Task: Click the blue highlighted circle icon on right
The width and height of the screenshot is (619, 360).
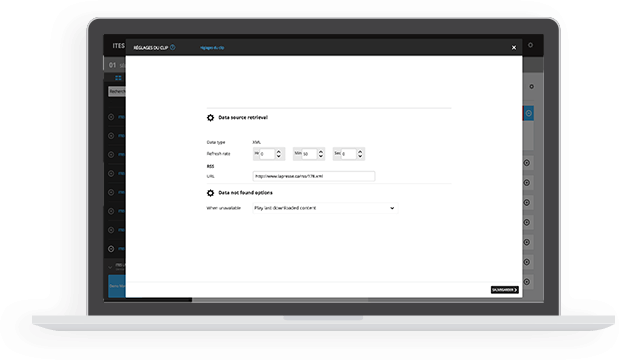Action: click(x=529, y=113)
